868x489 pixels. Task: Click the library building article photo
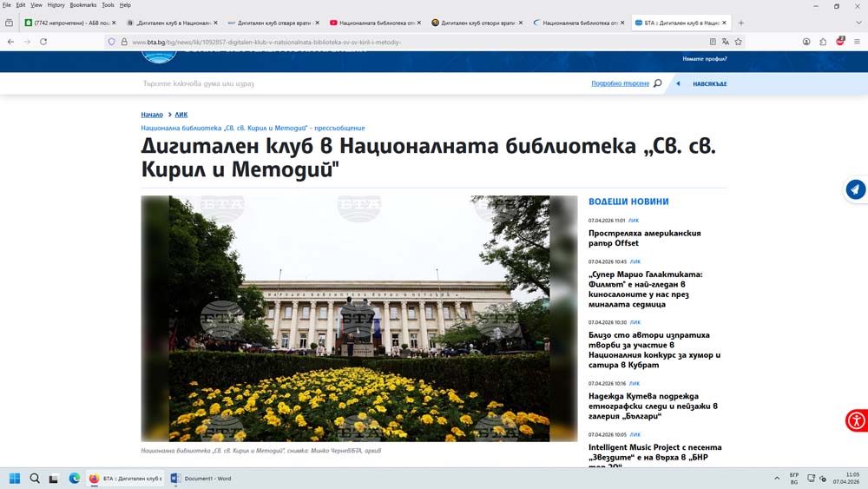[359, 319]
